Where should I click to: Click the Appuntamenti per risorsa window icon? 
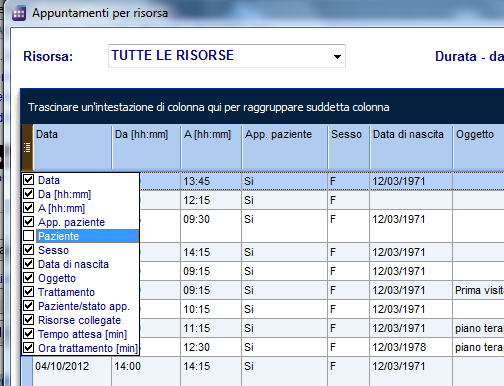click(x=19, y=14)
